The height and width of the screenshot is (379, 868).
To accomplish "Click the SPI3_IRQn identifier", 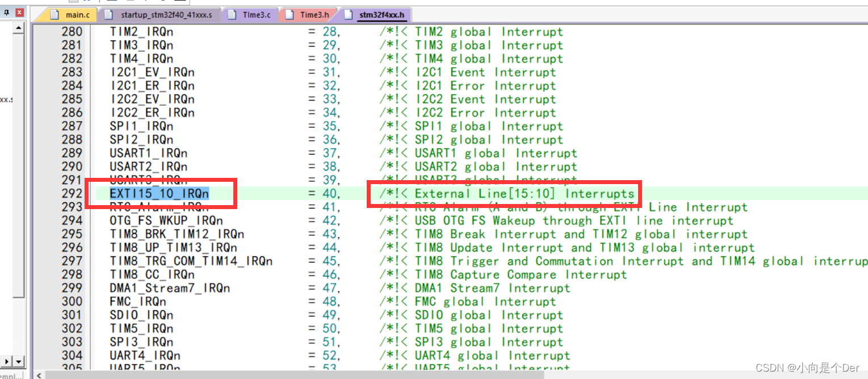I will click(x=141, y=342).
